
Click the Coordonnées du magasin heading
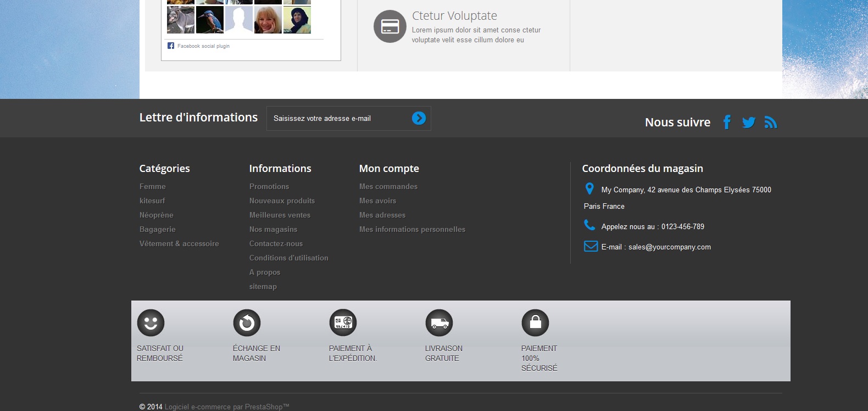point(643,169)
